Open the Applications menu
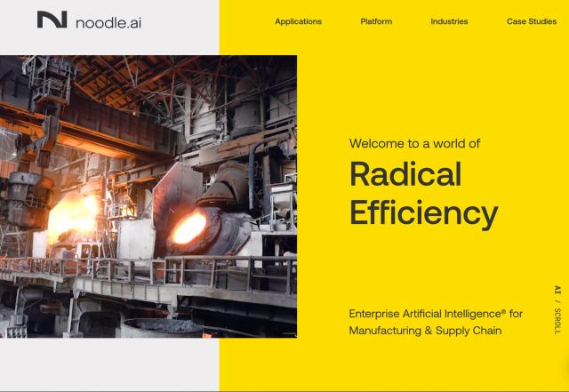 [298, 21]
